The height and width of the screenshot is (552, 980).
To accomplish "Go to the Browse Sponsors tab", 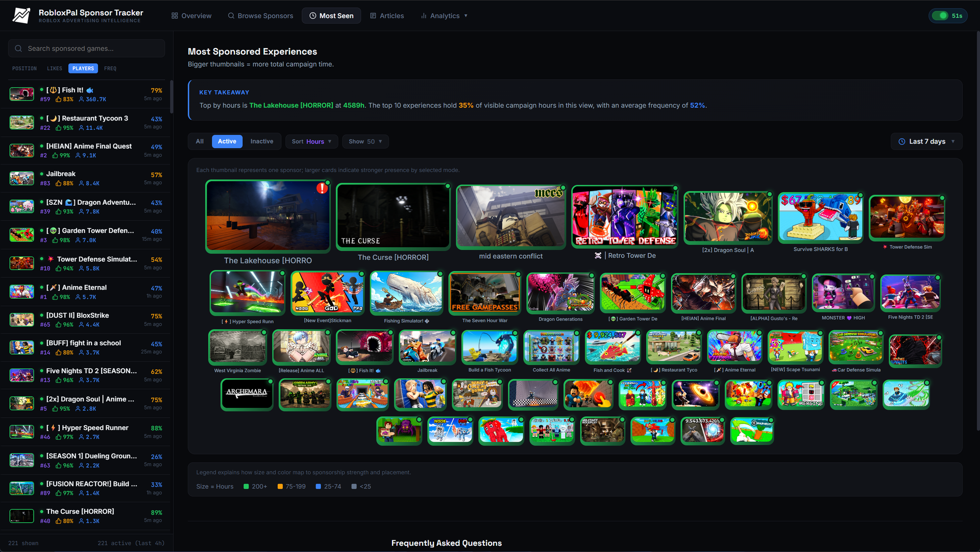I will [x=260, y=16].
